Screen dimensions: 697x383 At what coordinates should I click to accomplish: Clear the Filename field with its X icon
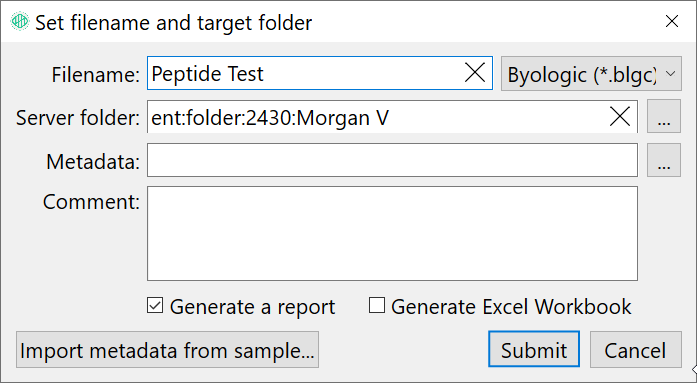coord(475,72)
